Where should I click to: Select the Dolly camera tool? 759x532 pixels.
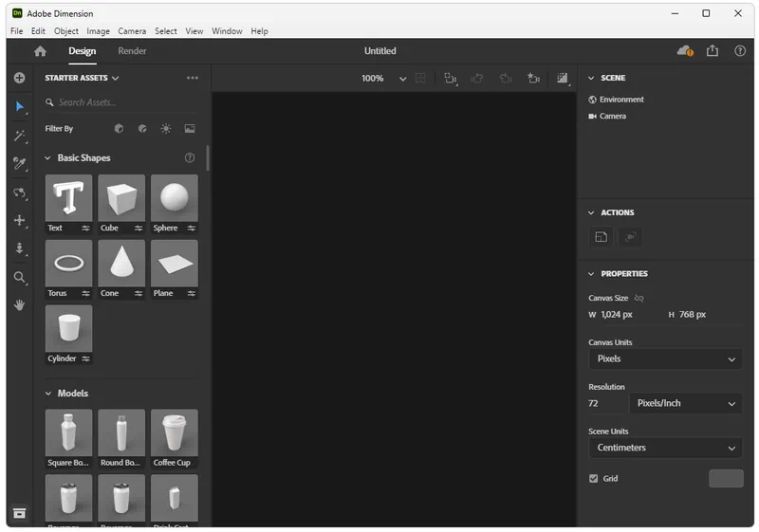pos(19,248)
